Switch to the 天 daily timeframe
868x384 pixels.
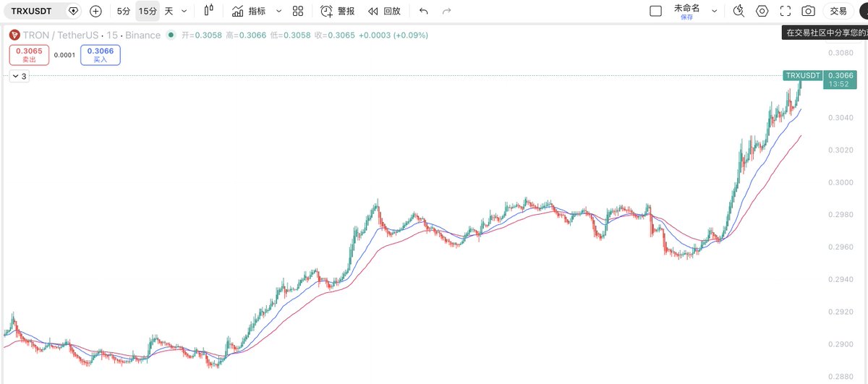point(169,12)
